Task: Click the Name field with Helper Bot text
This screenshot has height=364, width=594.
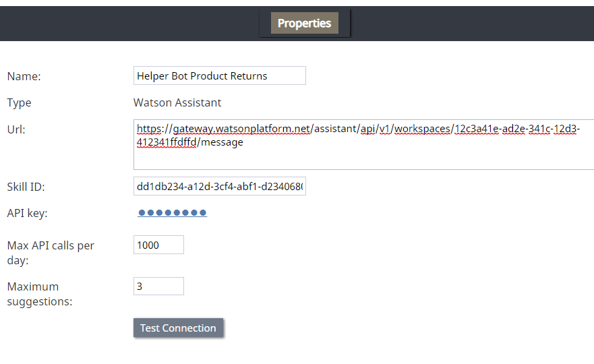Action: (x=219, y=75)
